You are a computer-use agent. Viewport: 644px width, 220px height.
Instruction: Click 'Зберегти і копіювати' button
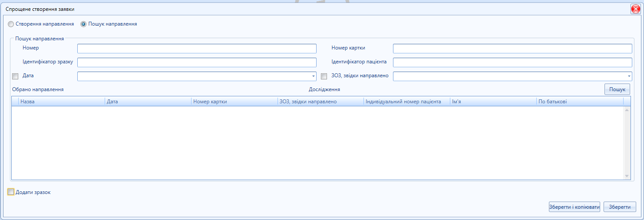tap(575, 207)
